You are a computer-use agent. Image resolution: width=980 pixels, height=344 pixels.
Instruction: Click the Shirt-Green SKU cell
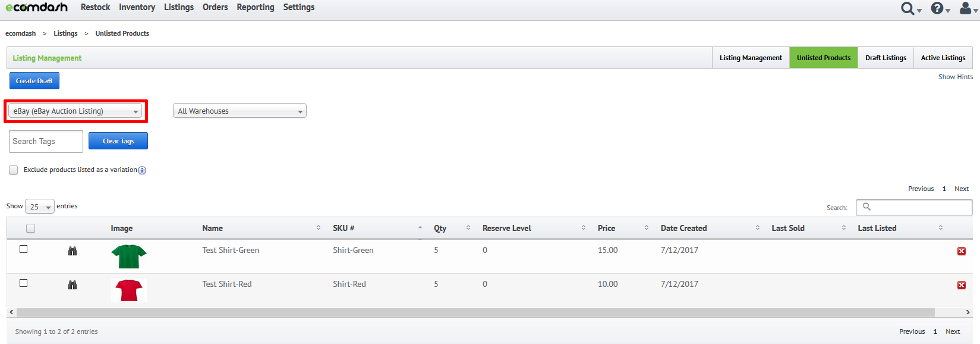pos(353,251)
